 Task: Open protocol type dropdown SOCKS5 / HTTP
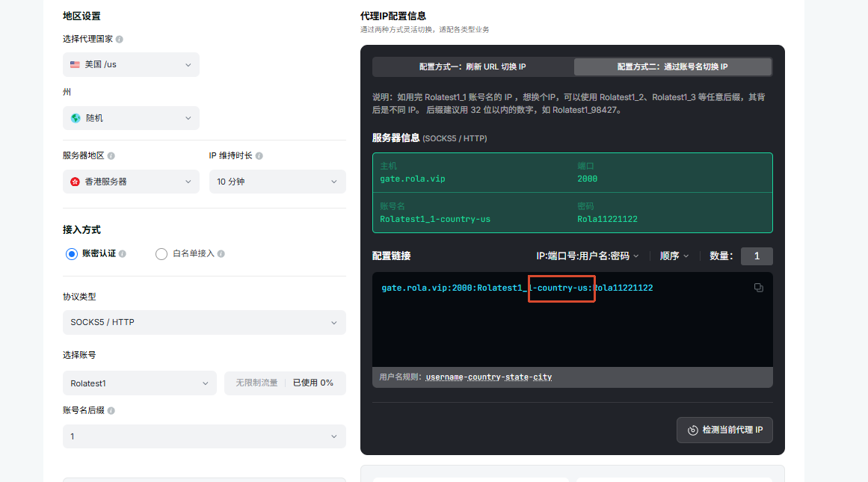(204, 322)
